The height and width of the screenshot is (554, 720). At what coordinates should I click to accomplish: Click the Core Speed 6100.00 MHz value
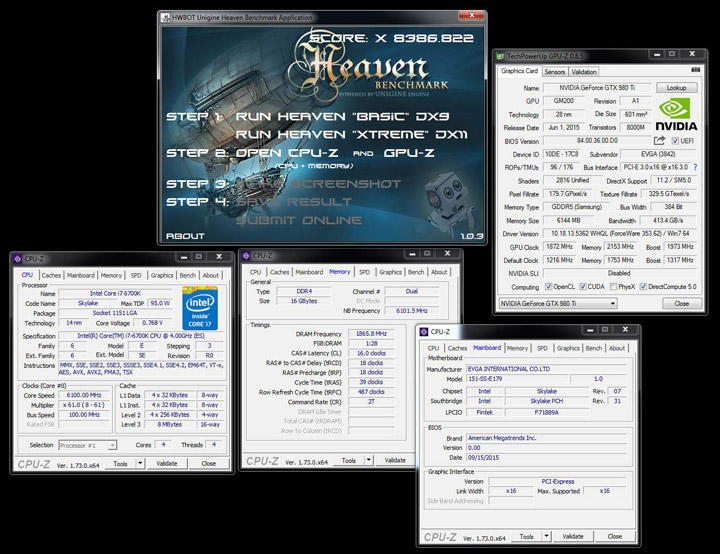point(84,395)
